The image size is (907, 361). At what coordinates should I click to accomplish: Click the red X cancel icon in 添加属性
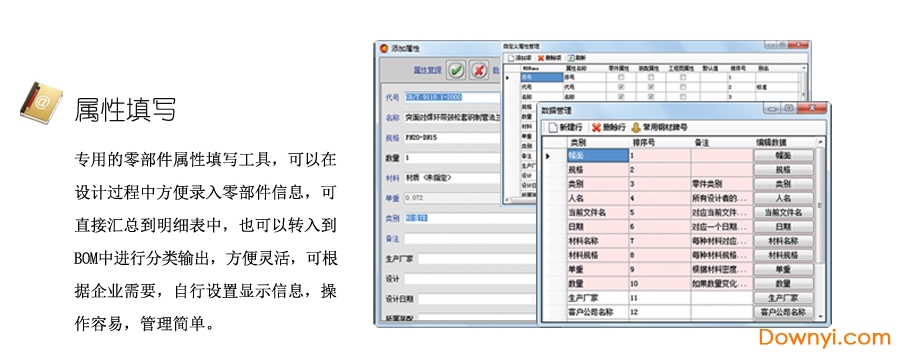[478, 70]
